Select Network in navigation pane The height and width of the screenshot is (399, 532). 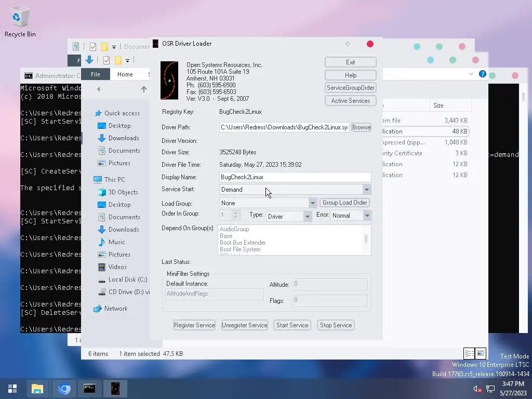pyautogui.click(x=111, y=309)
